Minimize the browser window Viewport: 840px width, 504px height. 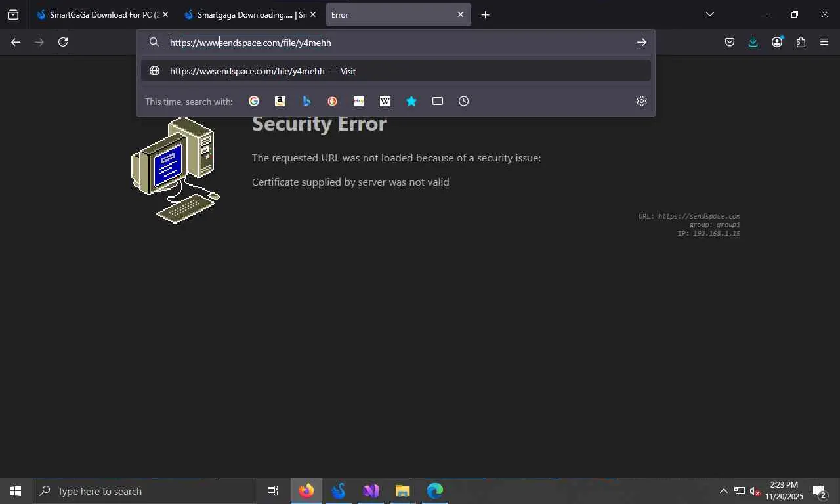[x=765, y=14]
